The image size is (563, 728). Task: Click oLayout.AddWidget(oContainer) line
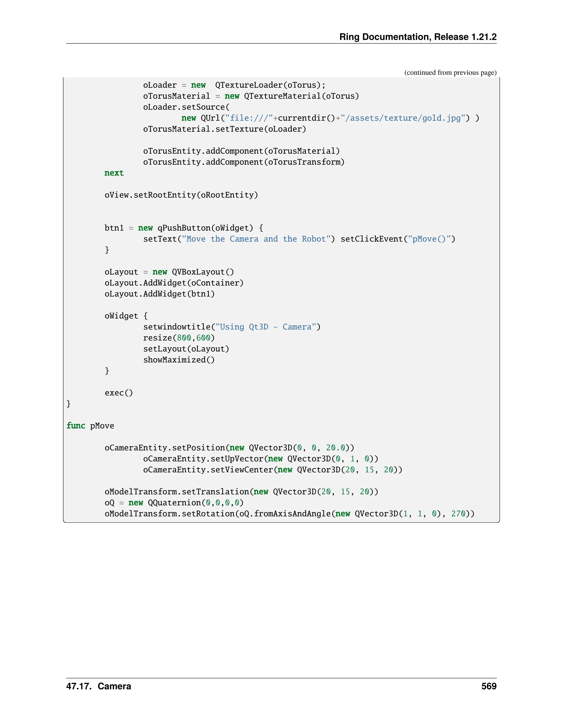pos(174,283)
